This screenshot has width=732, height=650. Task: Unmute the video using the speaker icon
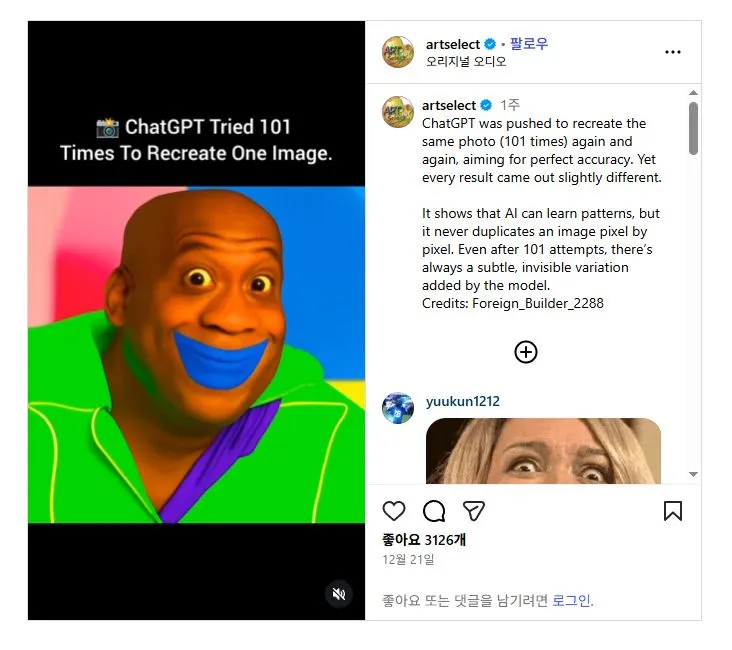[339, 594]
